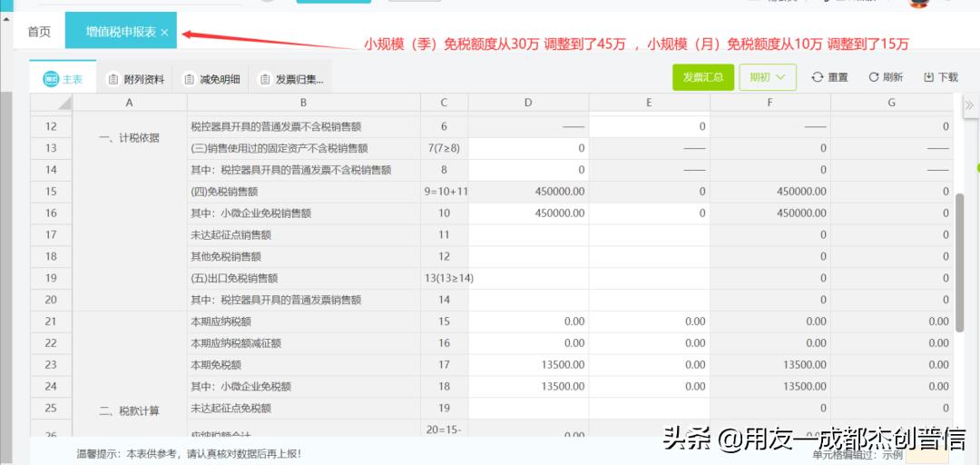Click the select-all corner of the spreadsheet
The width and height of the screenshot is (980, 465).
51,103
